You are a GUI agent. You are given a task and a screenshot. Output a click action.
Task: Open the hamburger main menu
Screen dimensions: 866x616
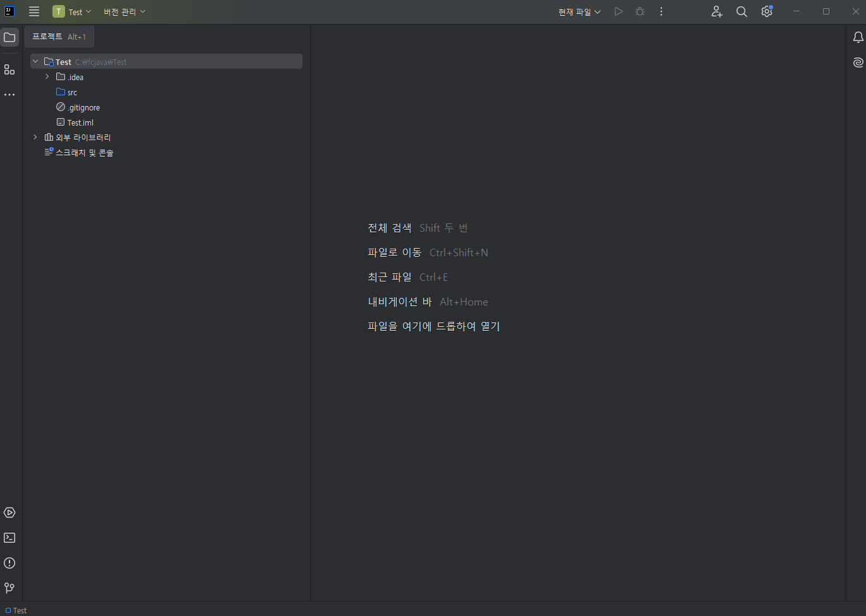34,11
